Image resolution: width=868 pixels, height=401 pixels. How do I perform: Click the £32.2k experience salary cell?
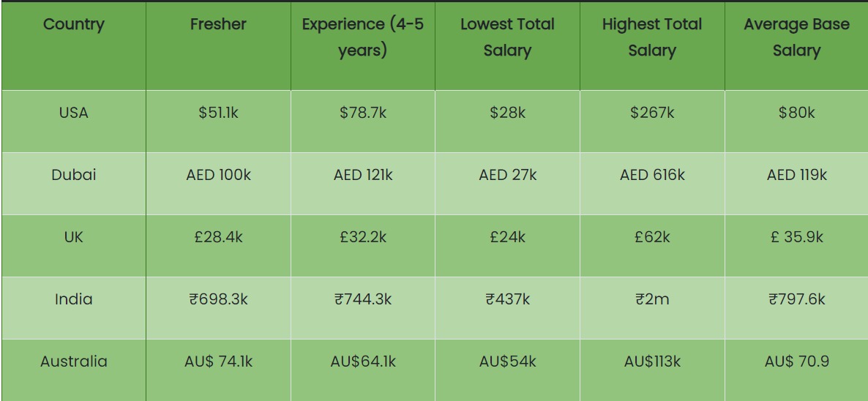coord(363,237)
